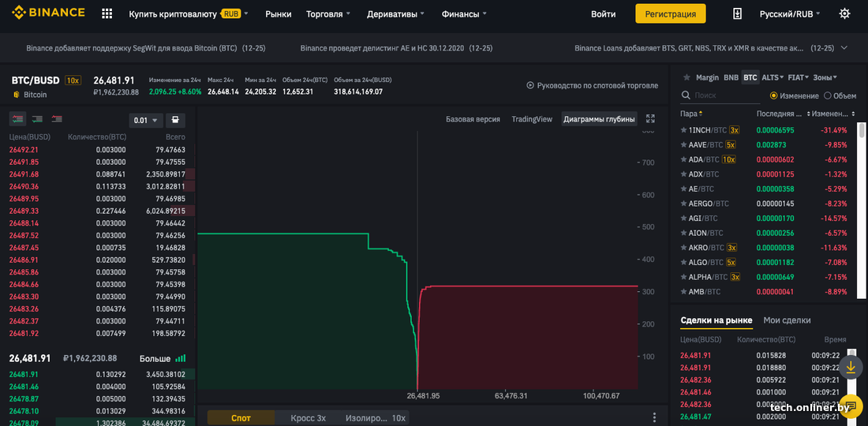The width and height of the screenshot is (868, 426).
Task: Click the search magnifier icon in pairs panel
Action: [x=686, y=95]
